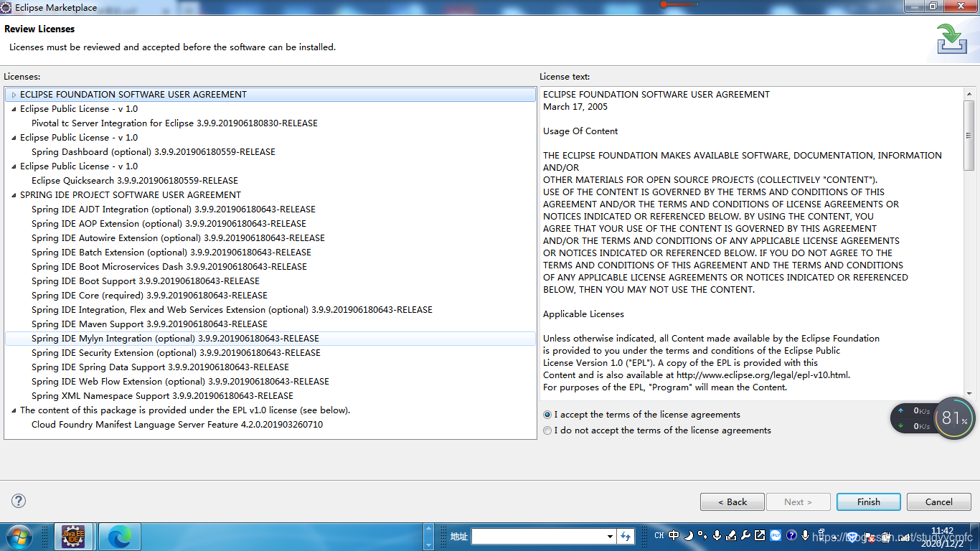
Task: Click the iFLY input method icon
Action: (776, 535)
